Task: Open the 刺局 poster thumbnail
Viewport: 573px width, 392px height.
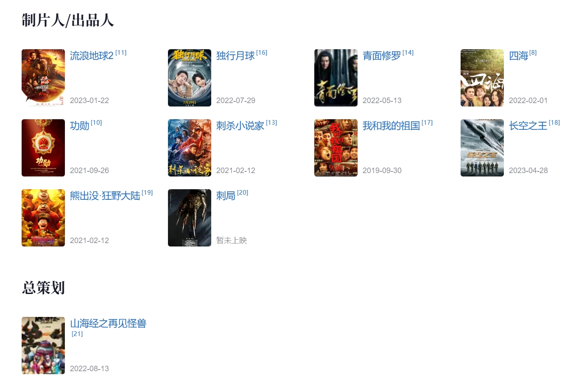Action: 190,218
